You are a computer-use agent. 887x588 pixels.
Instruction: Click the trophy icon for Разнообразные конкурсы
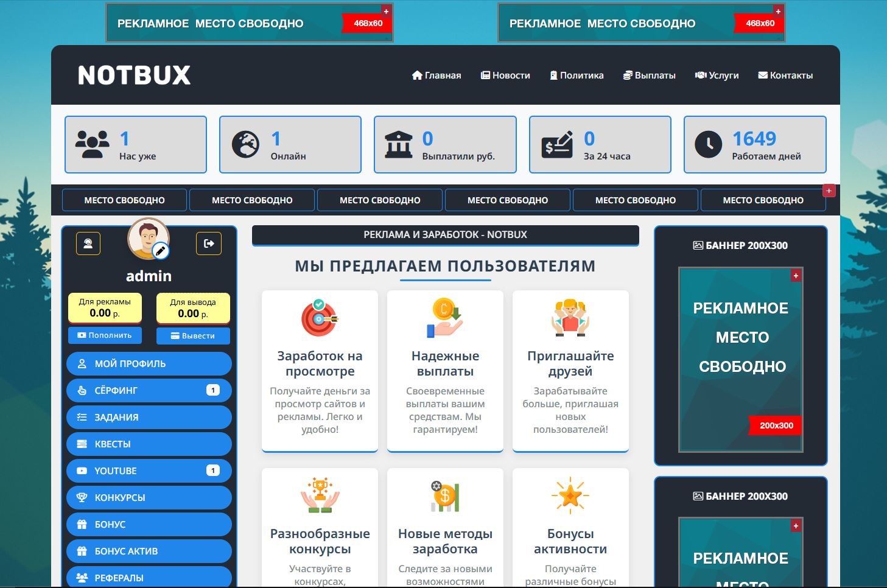(320, 495)
